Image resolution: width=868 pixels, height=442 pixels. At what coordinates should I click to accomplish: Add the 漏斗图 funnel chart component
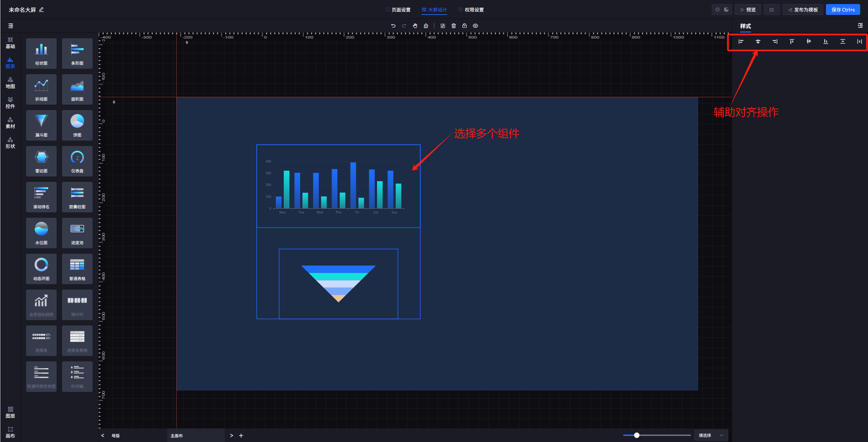[41, 125]
